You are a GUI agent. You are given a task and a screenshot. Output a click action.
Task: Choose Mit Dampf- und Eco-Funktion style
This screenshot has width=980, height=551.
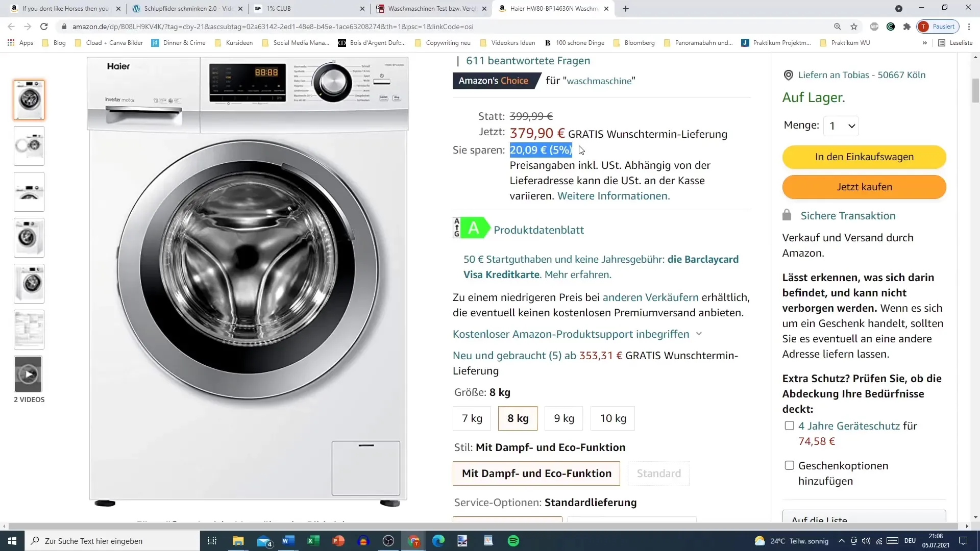point(536,473)
